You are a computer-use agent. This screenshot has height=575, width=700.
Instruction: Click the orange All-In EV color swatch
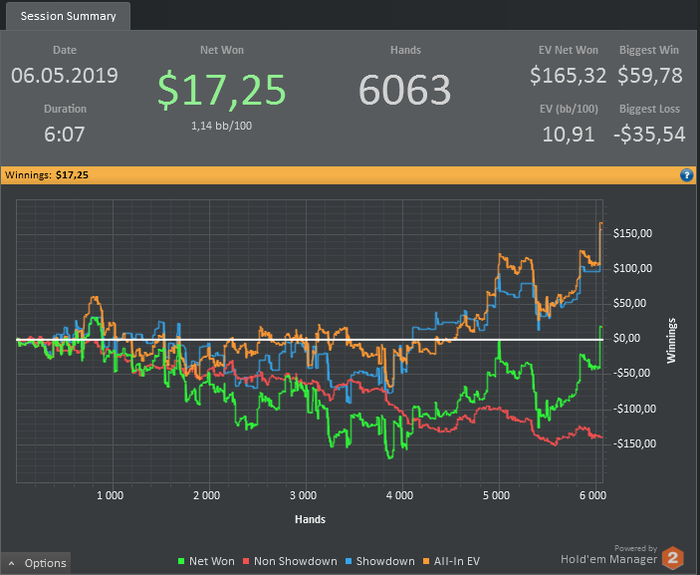[x=426, y=561]
